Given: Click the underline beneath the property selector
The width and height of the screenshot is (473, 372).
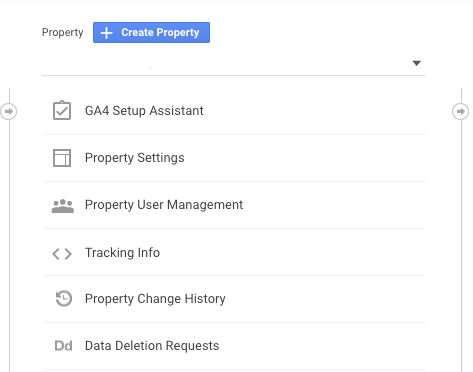Looking at the screenshot, I should (234, 75).
